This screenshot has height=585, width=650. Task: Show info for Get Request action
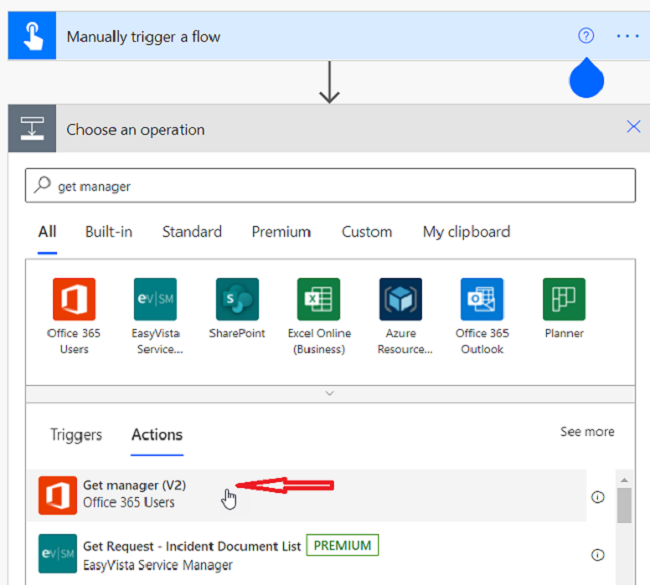(598, 555)
